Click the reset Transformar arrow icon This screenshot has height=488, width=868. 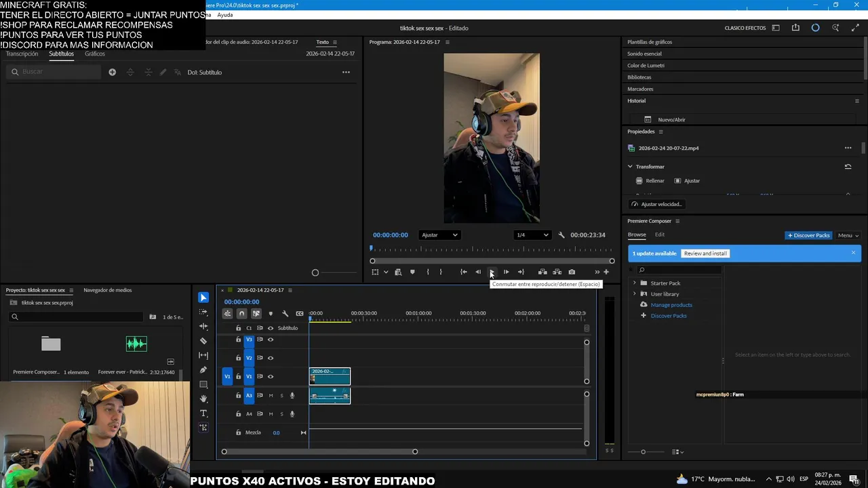pyautogui.click(x=848, y=167)
